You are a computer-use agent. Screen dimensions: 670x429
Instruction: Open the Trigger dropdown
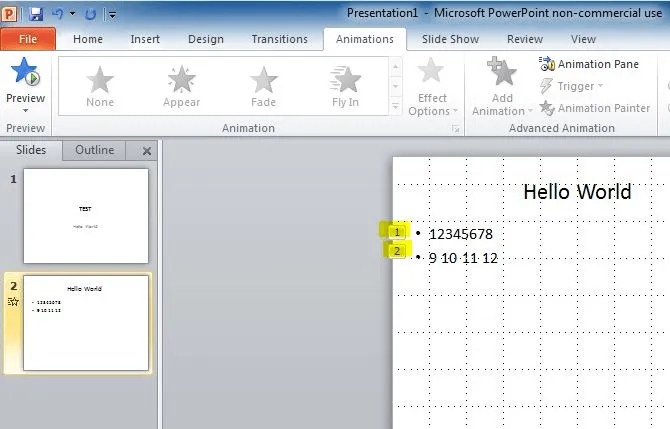coord(574,86)
